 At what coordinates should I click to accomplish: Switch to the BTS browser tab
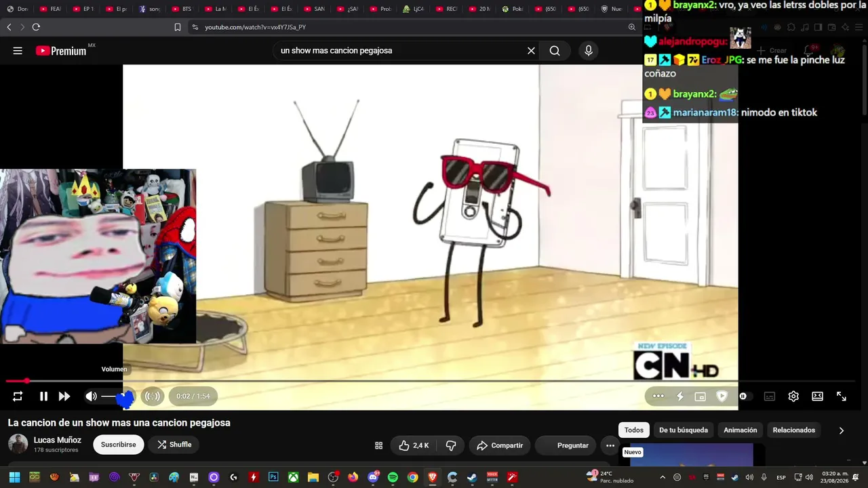point(182,9)
